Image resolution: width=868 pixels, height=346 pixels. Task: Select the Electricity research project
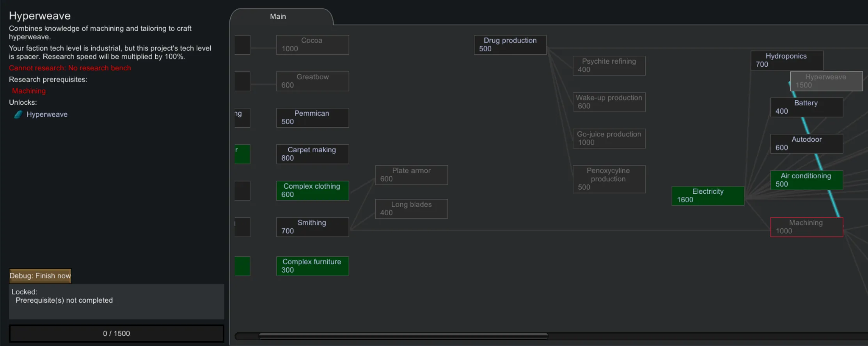click(x=707, y=196)
